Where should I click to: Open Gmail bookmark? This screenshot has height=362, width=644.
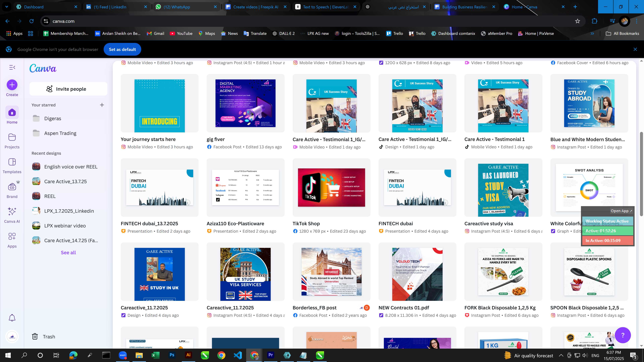[155, 34]
